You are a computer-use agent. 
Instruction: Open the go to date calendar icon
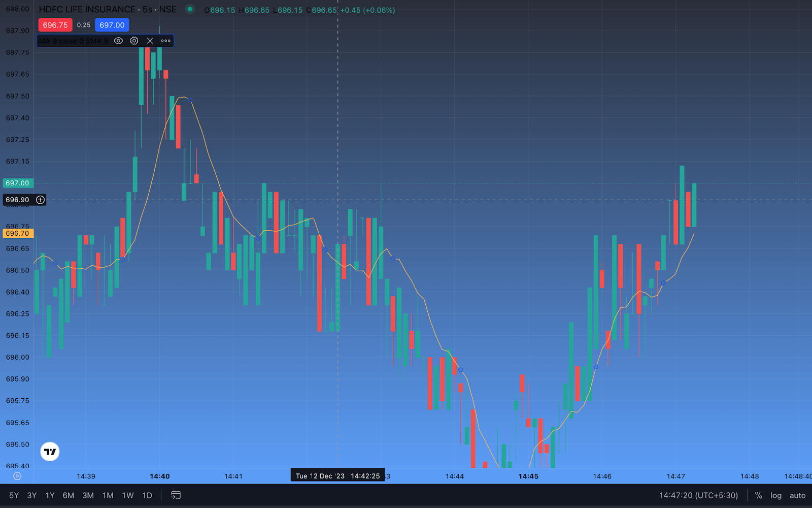pos(176,495)
